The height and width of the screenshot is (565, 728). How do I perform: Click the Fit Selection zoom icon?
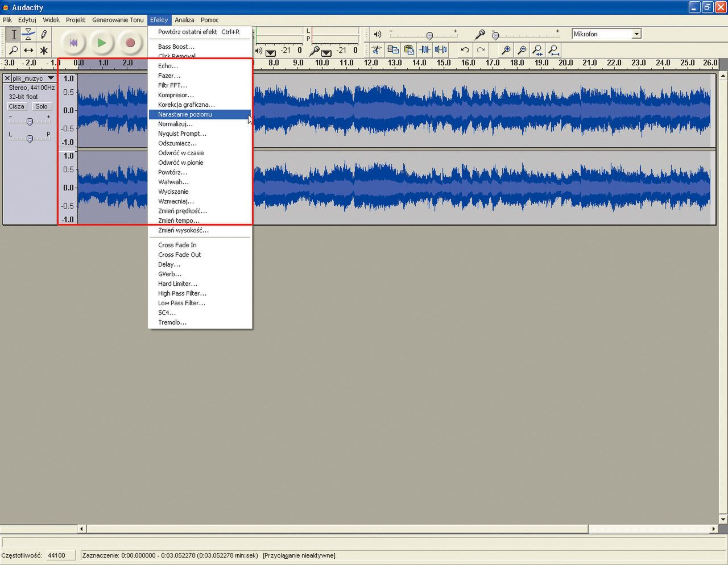(x=537, y=50)
